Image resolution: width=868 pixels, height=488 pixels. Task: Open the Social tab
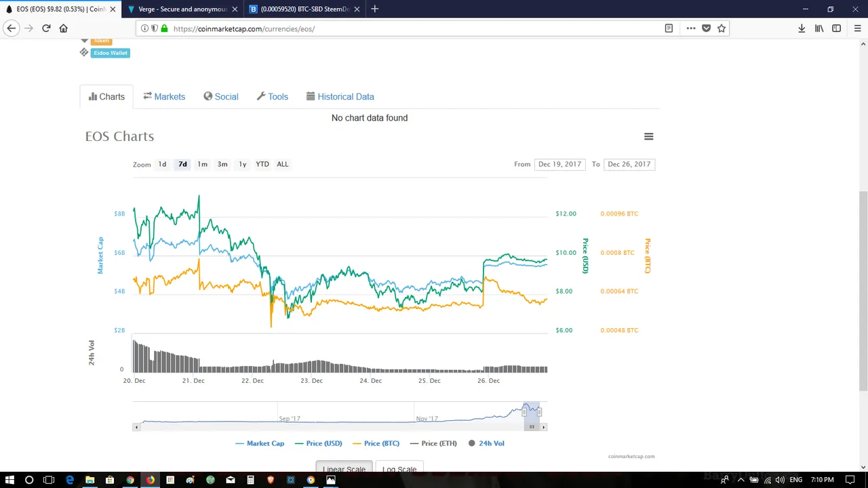(x=221, y=97)
